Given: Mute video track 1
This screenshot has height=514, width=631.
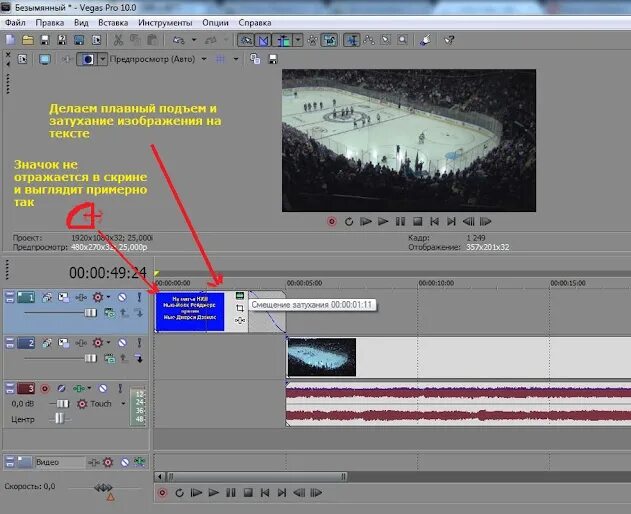Looking at the screenshot, I should coord(122,297).
